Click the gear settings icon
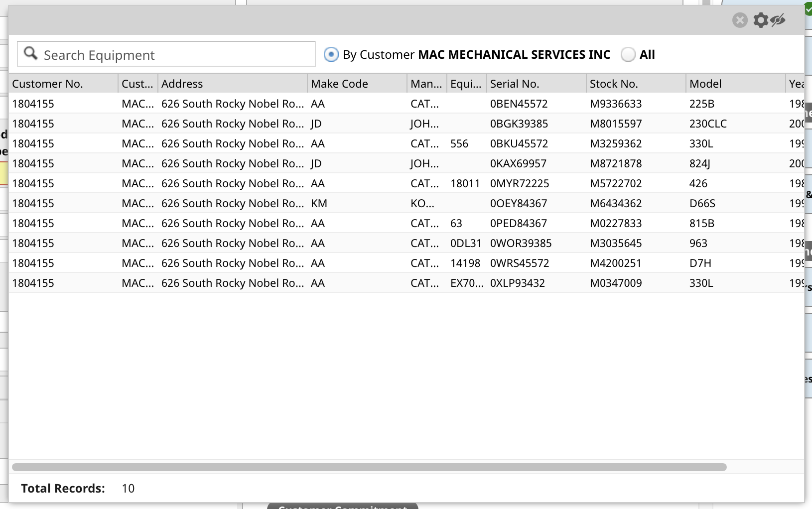Image resolution: width=812 pixels, height=509 pixels. pos(760,20)
